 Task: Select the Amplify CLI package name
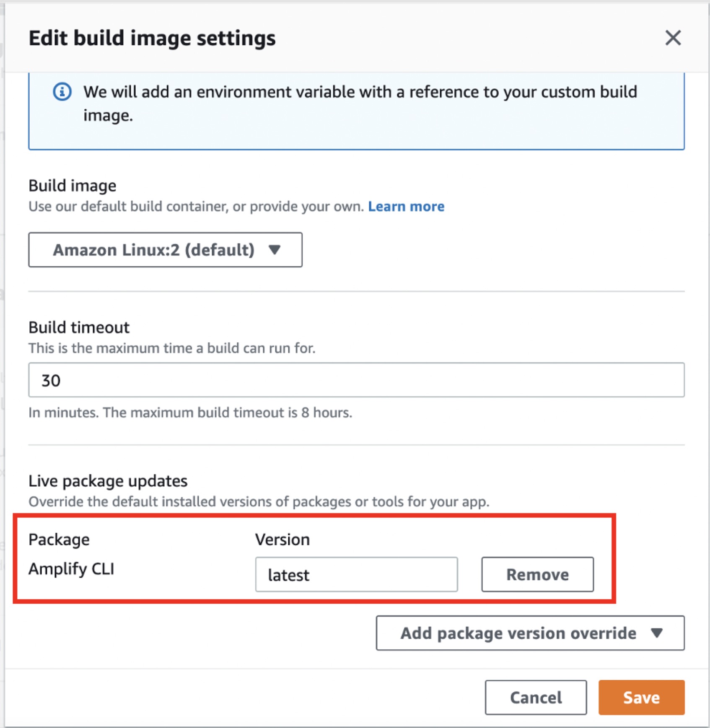tap(71, 569)
